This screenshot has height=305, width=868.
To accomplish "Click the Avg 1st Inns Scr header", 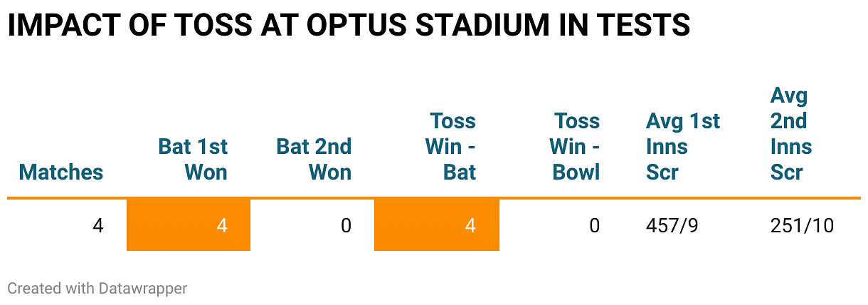I will pyautogui.click(x=682, y=146).
